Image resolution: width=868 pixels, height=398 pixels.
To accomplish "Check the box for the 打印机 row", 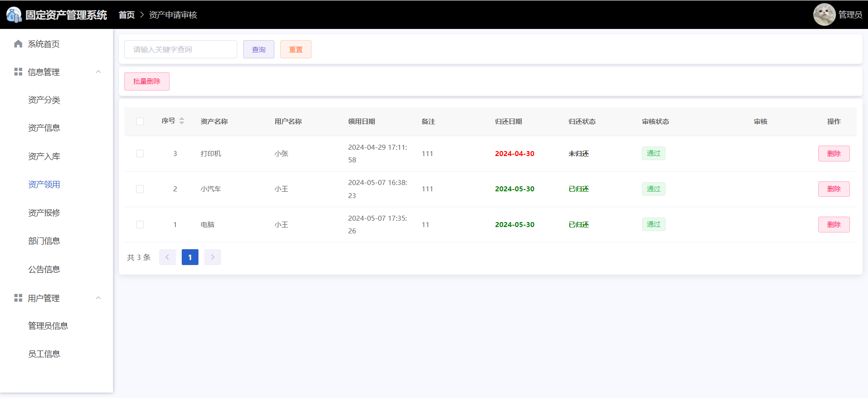I will point(140,154).
